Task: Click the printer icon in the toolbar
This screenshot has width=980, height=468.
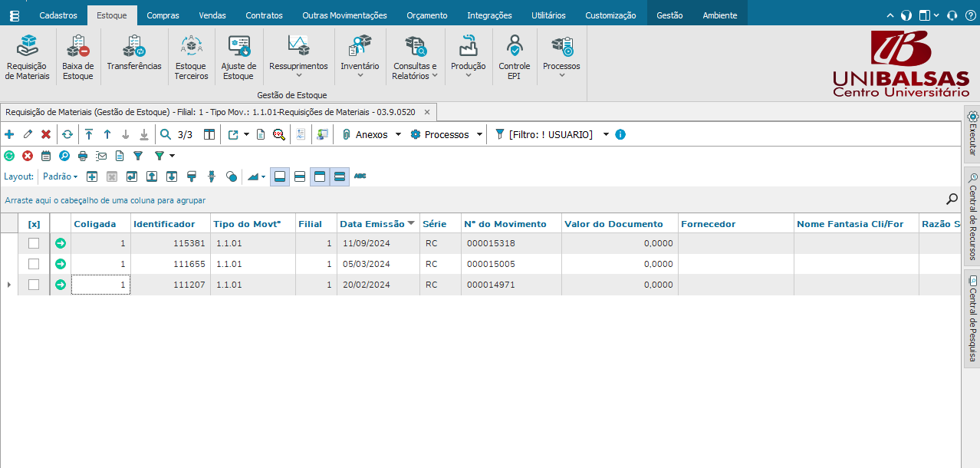Action: pos(83,156)
